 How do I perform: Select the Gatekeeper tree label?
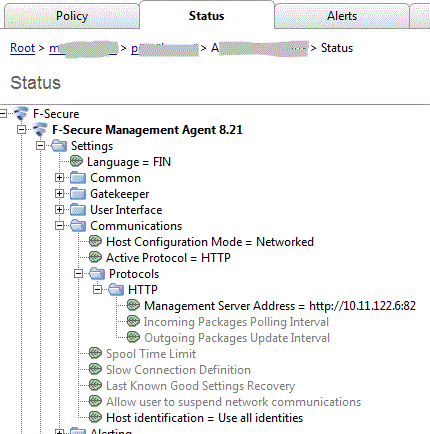[x=120, y=194]
